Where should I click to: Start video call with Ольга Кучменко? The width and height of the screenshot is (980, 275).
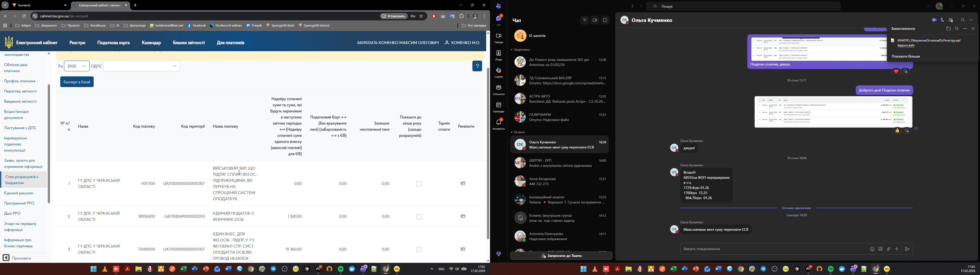(x=934, y=20)
